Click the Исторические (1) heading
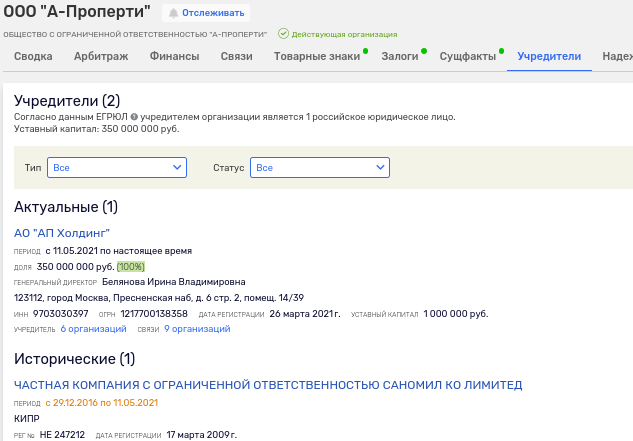The height and width of the screenshot is (441, 633). (74, 359)
